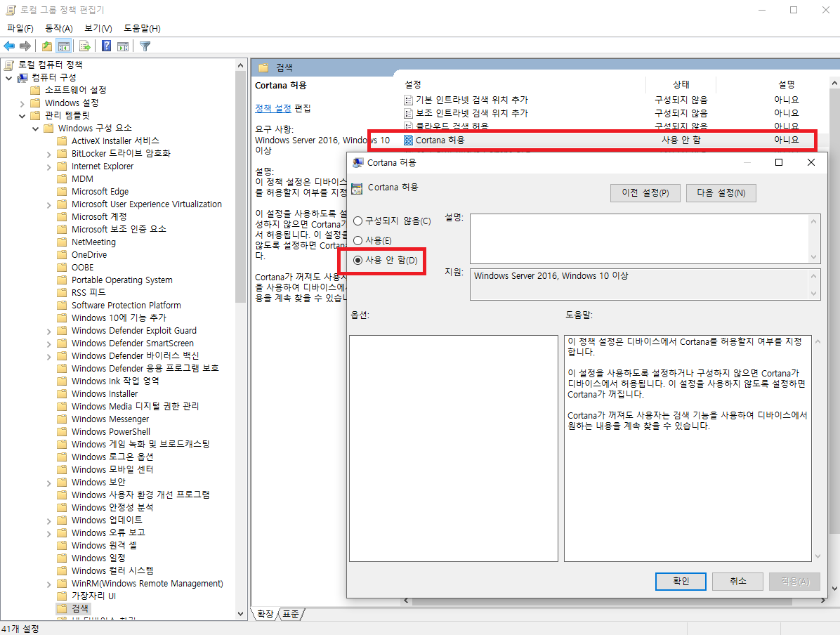Select the Portable Operating System tree item
The width and height of the screenshot is (840, 635).
(x=122, y=280)
